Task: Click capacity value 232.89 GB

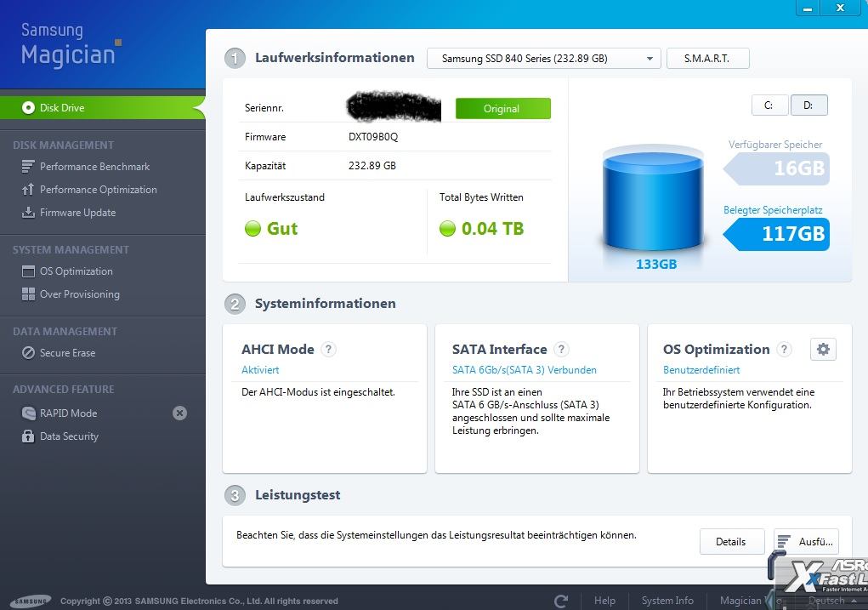Action: (x=372, y=166)
